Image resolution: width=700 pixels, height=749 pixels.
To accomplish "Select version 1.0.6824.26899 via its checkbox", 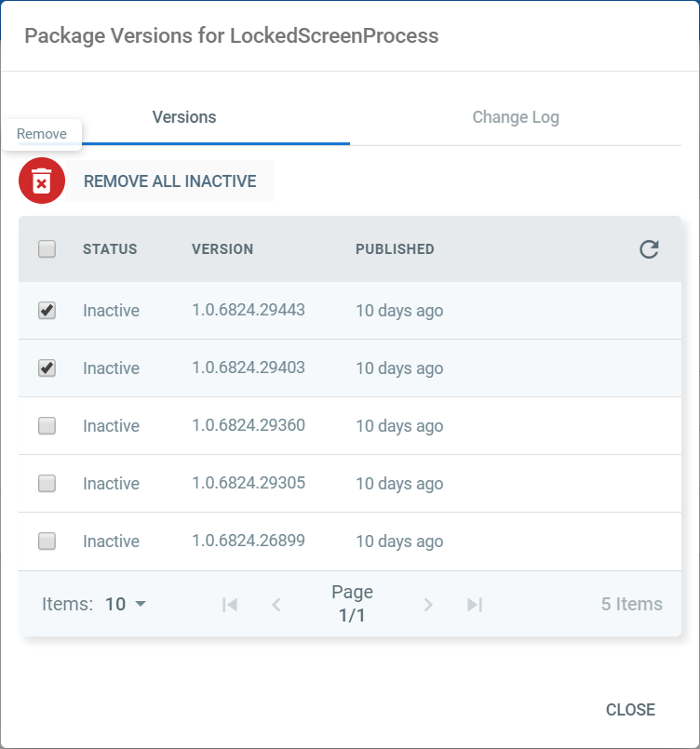I will click(47, 542).
